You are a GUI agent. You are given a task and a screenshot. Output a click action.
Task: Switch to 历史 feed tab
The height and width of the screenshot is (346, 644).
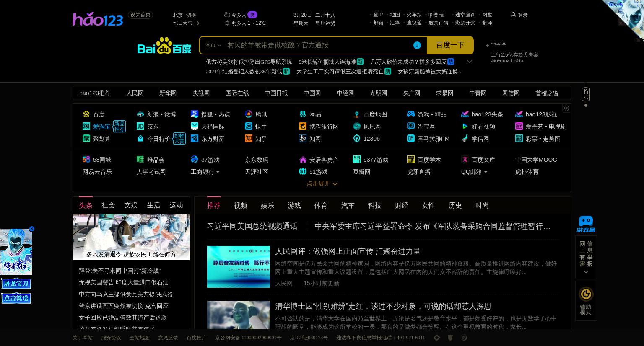click(455, 205)
